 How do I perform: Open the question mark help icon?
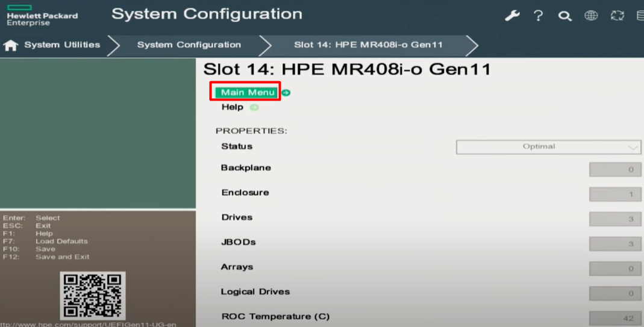click(538, 16)
